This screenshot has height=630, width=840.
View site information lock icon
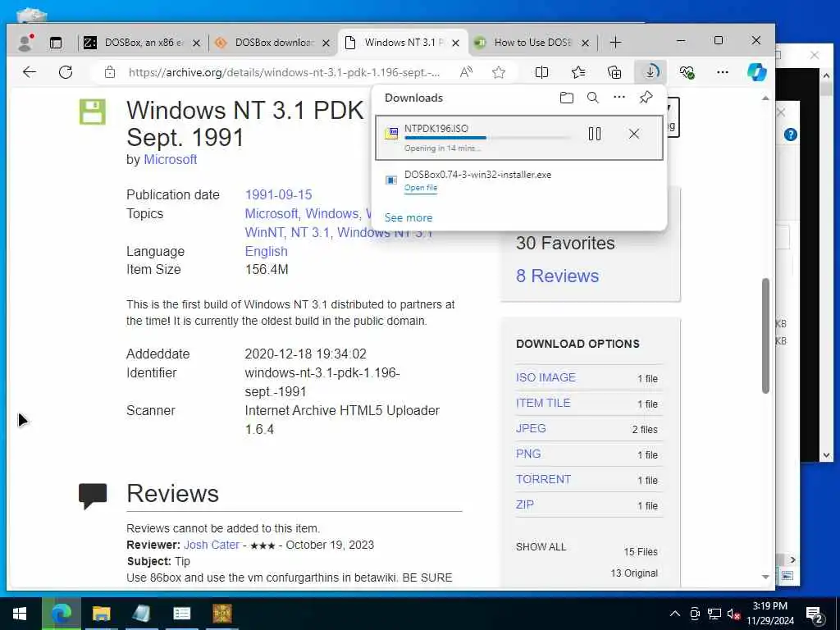click(x=110, y=72)
